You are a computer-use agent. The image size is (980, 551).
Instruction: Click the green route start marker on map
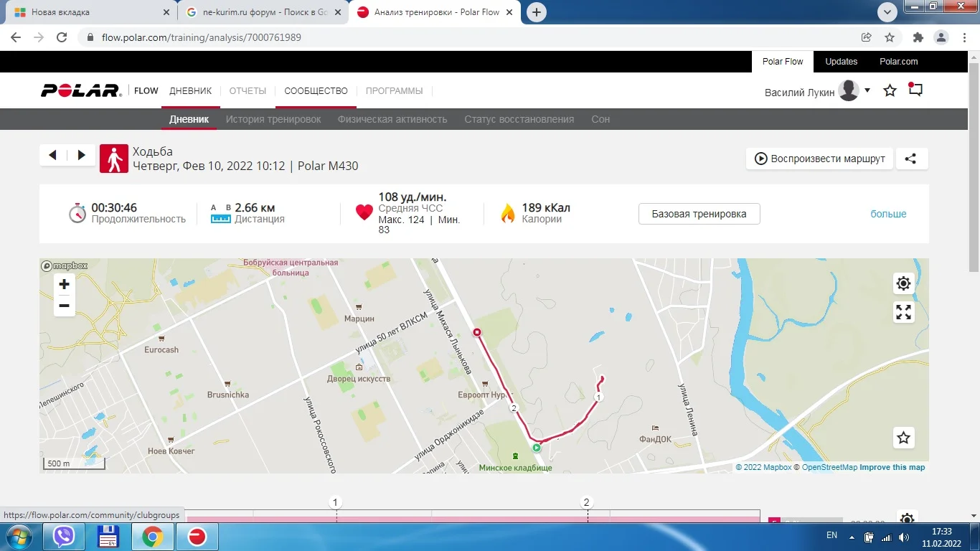pyautogui.click(x=536, y=448)
